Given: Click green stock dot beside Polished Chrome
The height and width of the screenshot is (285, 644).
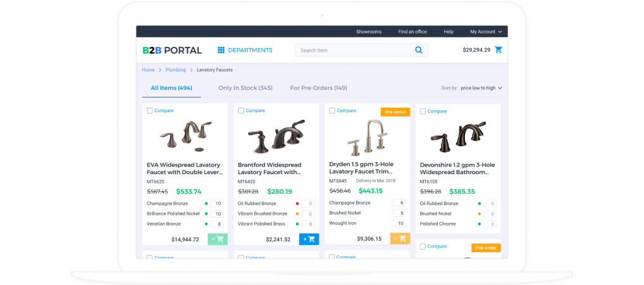Looking at the screenshot, I should pyautogui.click(x=480, y=224).
